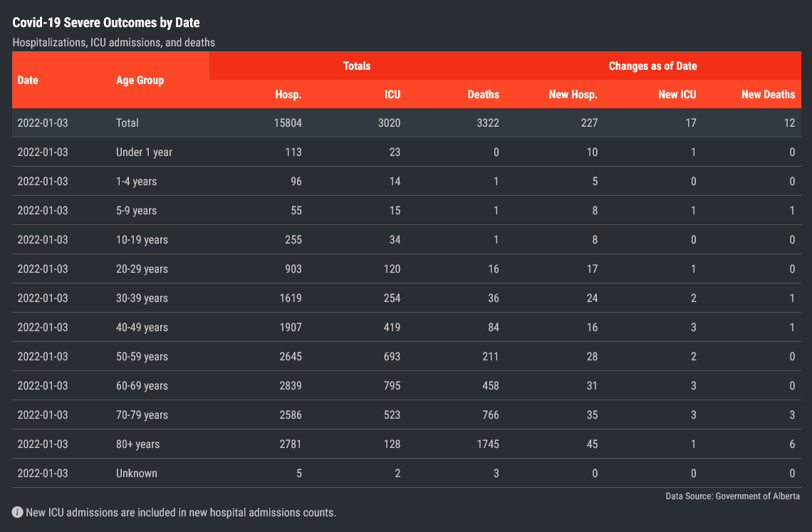Screen dimensions: 812x532
Task: Select ICU value 523 in 70-79 years row
Action: 392,415
